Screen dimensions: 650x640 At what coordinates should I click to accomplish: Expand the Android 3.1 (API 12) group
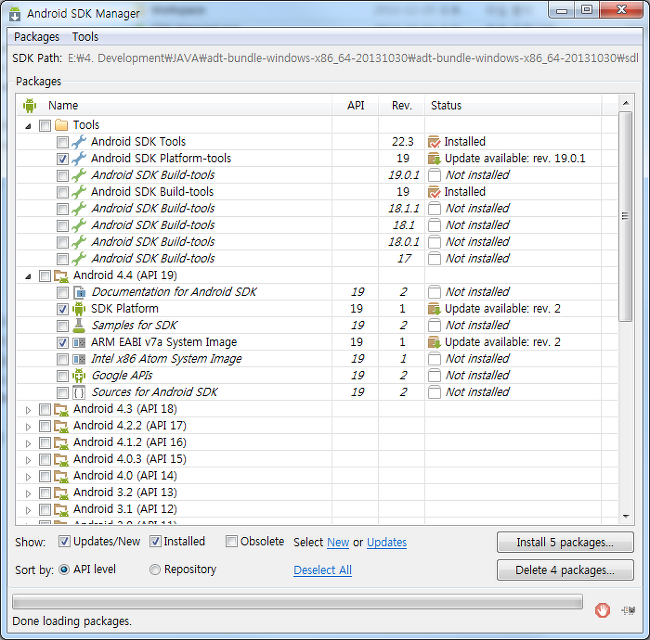pos(28,510)
